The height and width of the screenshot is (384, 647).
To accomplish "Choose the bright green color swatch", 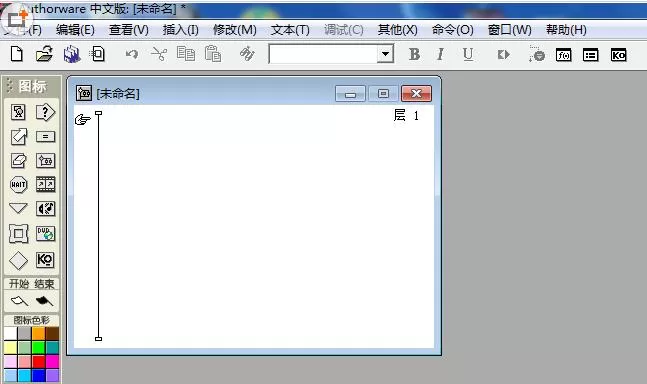I will click(38, 348).
